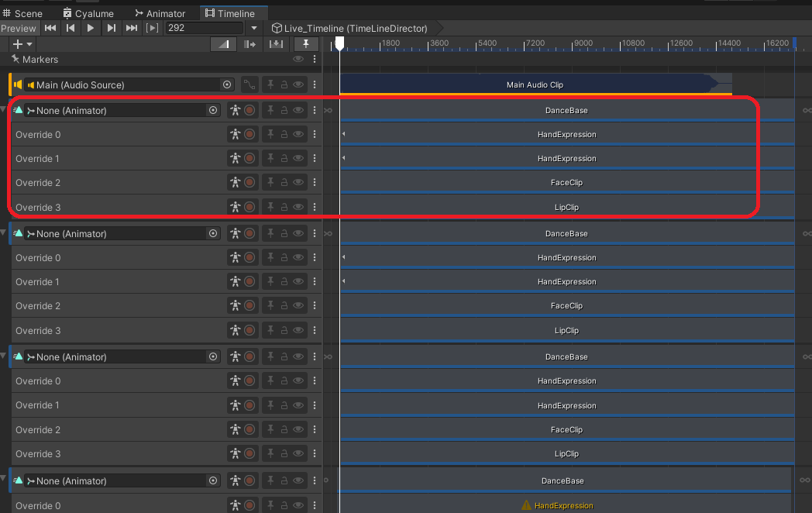Click the Play button in Timeline toolbar
Image resolution: width=812 pixels, height=513 pixels.
point(91,28)
